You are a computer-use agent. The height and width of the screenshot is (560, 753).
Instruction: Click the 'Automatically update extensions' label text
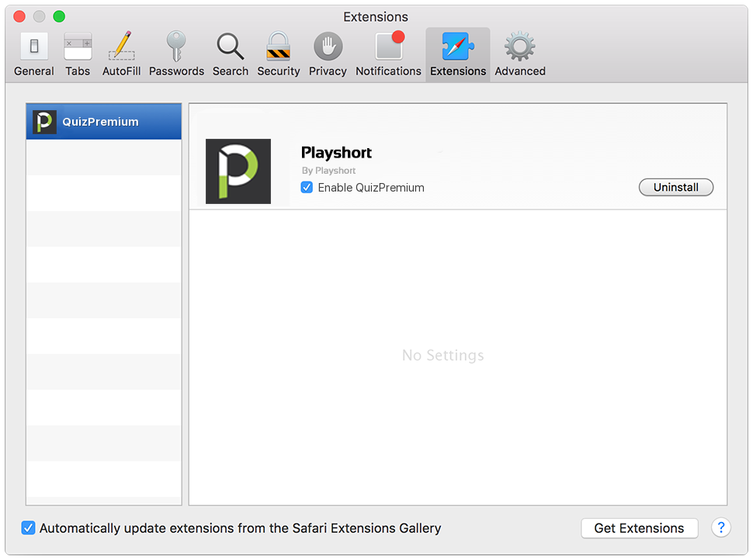pos(240,528)
